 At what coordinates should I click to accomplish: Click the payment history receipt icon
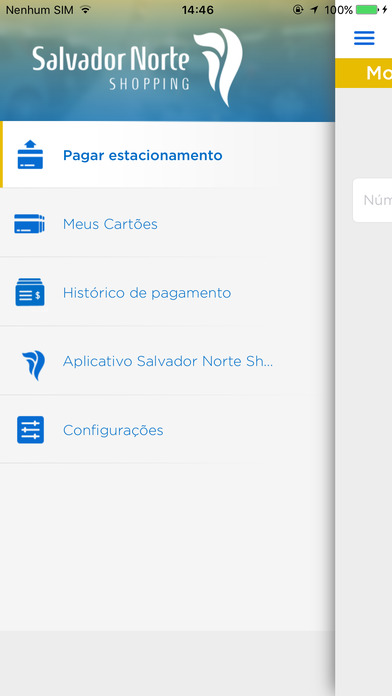click(30, 293)
